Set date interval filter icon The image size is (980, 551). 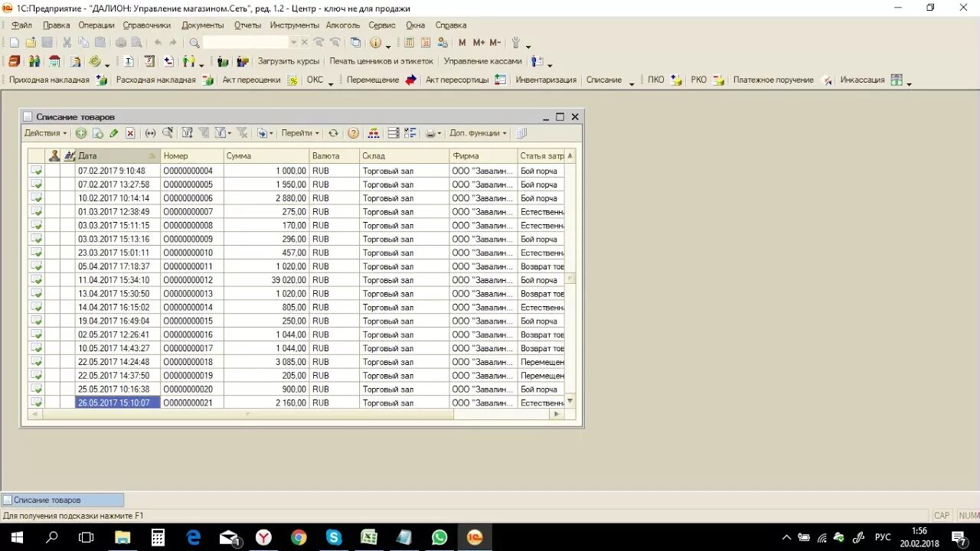pos(150,133)
